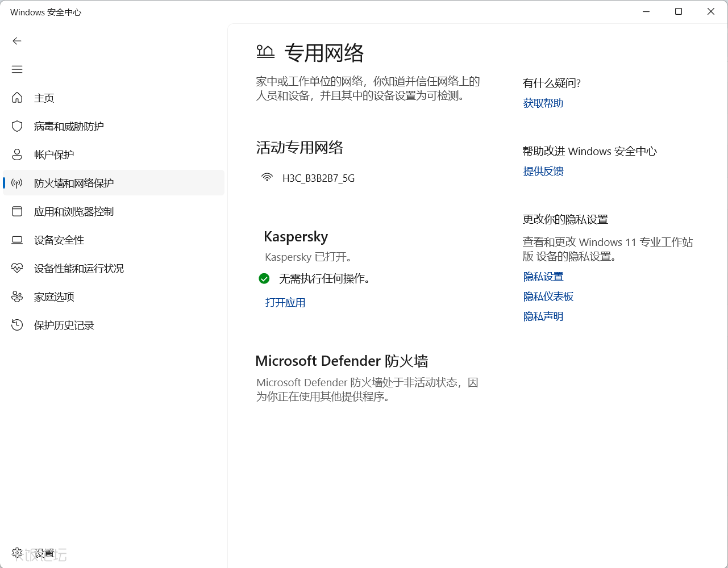Go to 主页 in the sidebar

[114, 98]
